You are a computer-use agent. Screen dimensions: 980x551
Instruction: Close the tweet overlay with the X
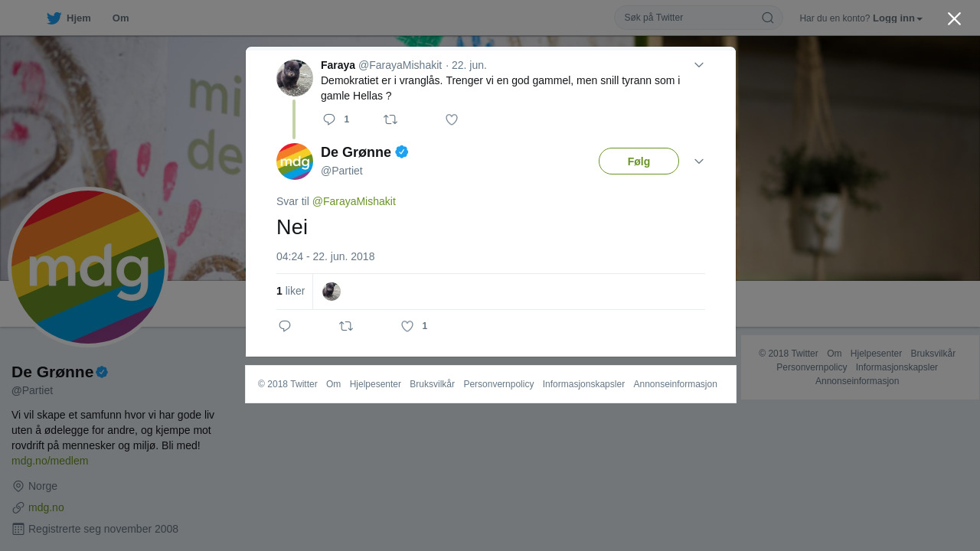pyautogui.click(x=954, y=18)
